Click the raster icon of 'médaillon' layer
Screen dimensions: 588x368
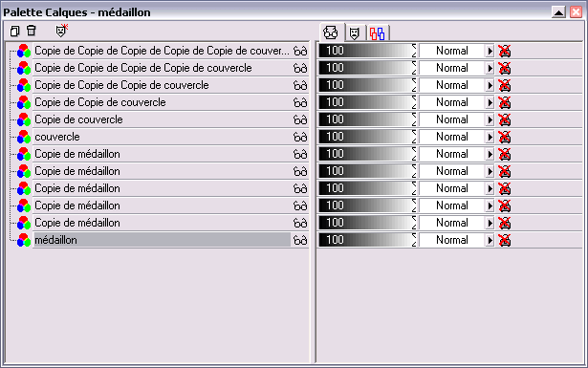[x=24, y=240]
